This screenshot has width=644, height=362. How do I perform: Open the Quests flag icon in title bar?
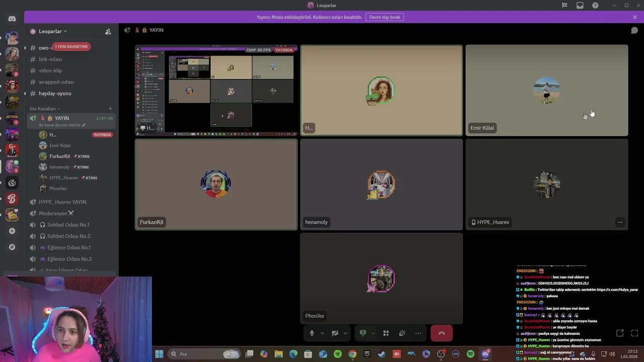pos(565,6)
